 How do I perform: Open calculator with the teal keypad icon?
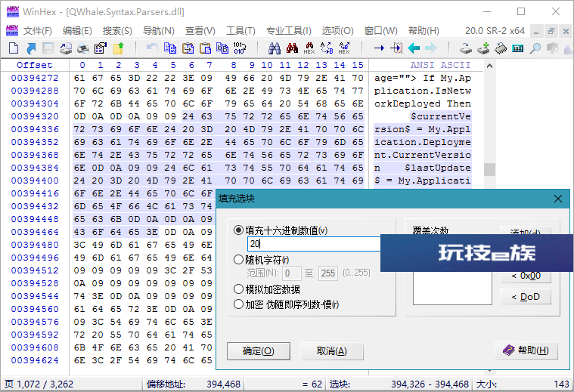(517, 48)
